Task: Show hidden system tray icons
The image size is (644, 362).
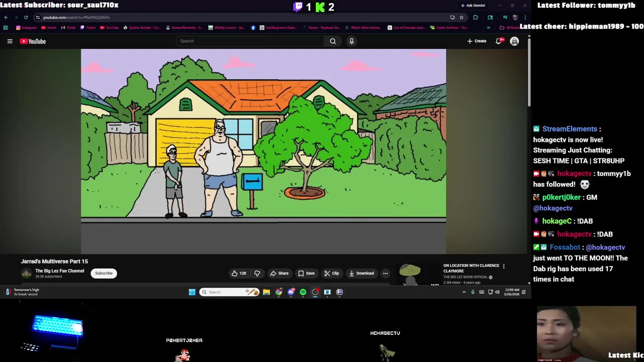Action: (464, 292)
